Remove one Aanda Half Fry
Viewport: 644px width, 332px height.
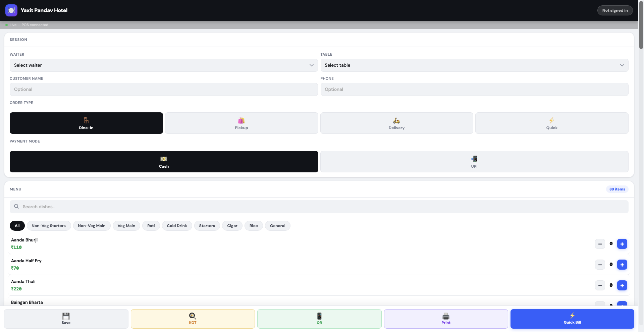pos(600,265)
